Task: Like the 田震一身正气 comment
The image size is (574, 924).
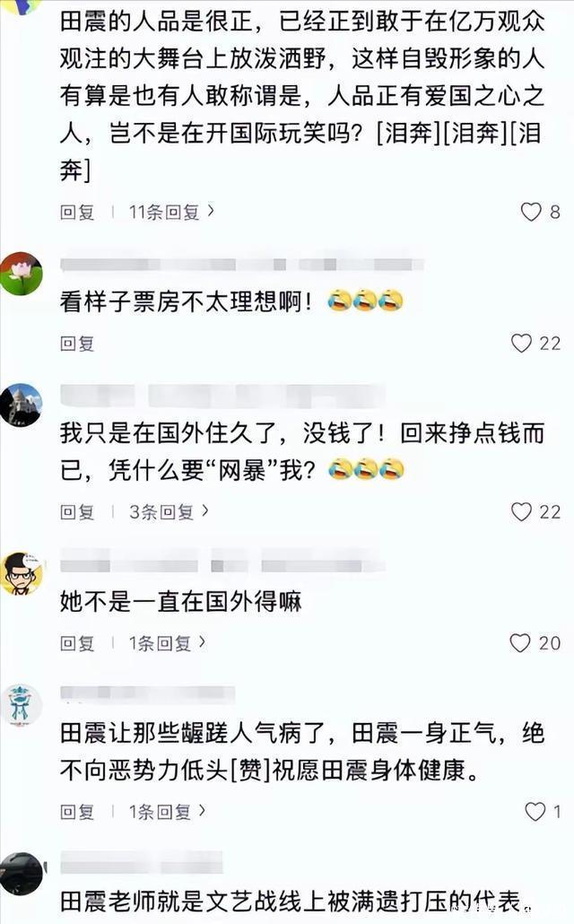Action: (x=535, y=812)
